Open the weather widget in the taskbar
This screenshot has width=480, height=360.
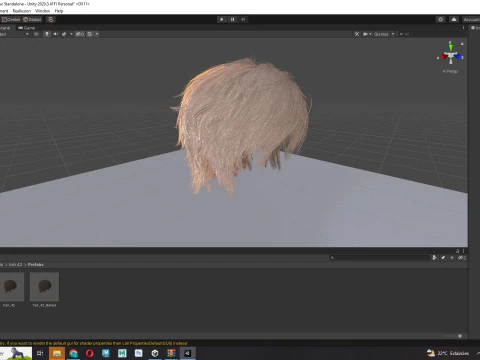click(448, 353)
